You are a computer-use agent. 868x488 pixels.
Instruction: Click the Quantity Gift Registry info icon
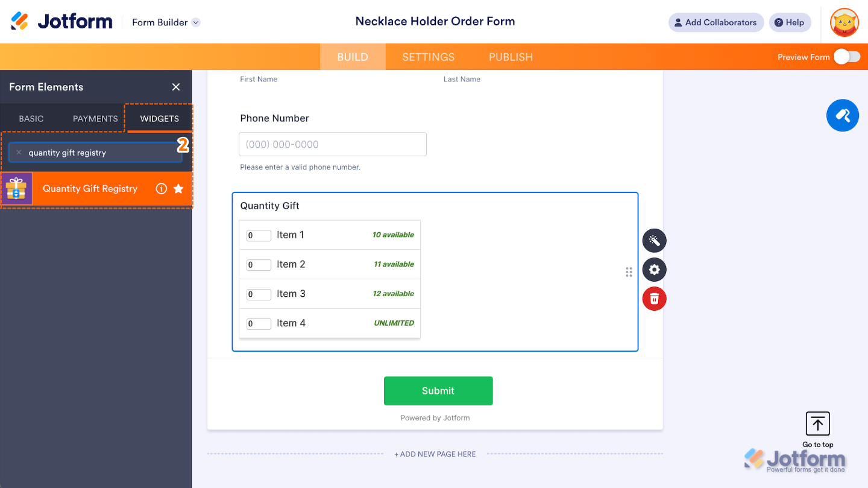[161, 189]
